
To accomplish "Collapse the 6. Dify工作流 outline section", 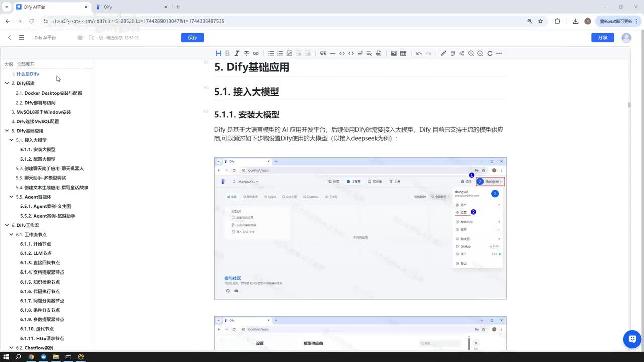I will (x=7, y=225).
